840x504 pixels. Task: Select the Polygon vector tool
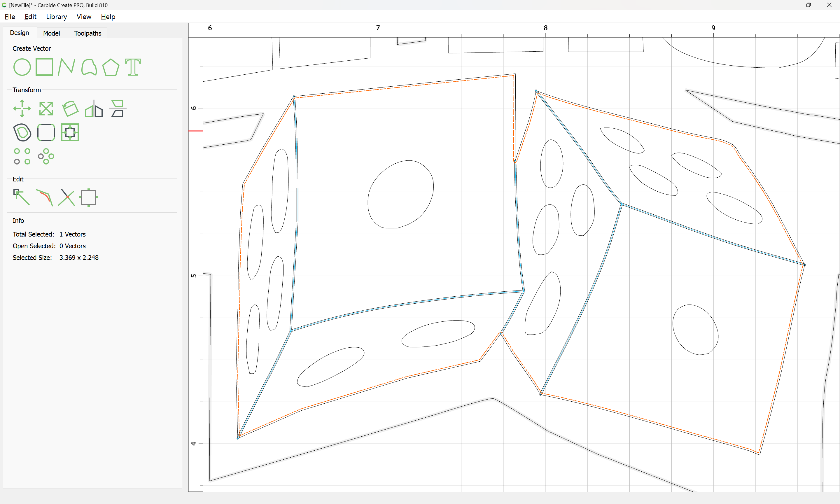pos(111,67)
